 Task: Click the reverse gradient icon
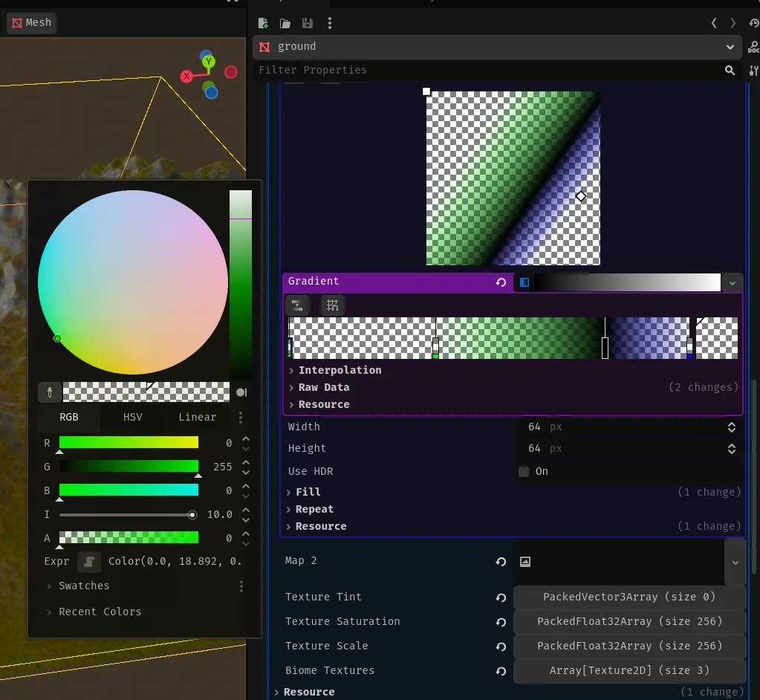pos(297,305)
